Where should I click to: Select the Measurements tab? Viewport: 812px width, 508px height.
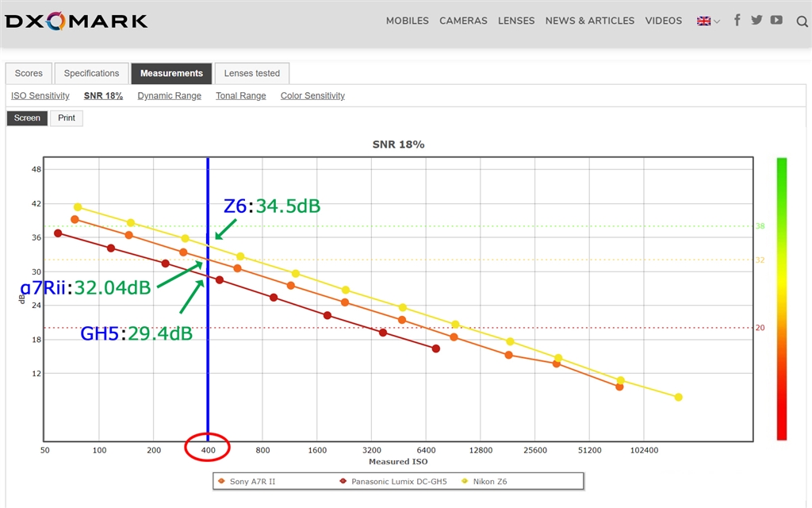(x=171, y=73)
